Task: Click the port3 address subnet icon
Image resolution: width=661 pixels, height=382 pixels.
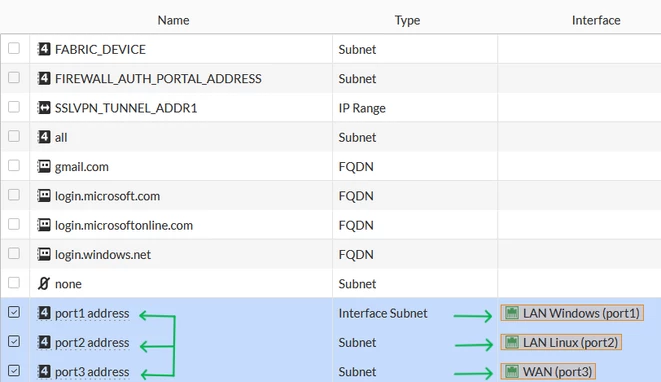Action: 44,371
